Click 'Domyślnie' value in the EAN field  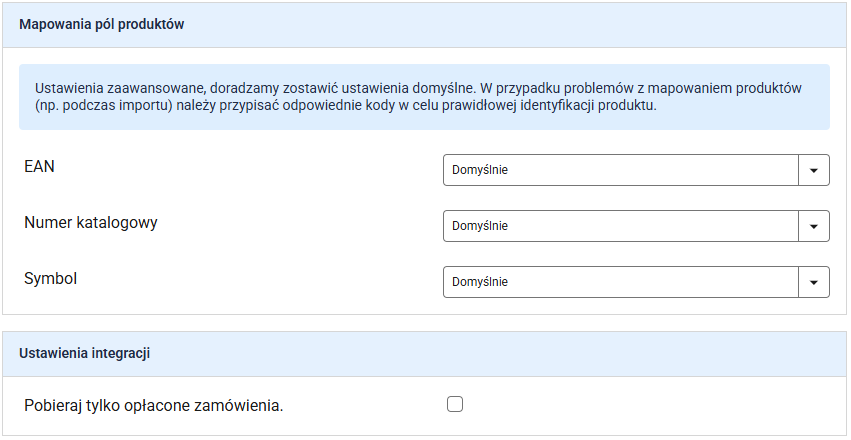pos(480,170)
